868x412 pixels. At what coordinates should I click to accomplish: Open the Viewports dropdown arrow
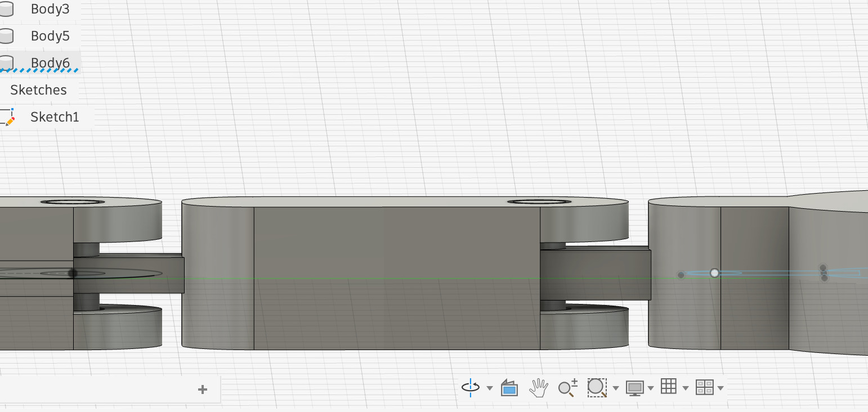coord(720,388)
